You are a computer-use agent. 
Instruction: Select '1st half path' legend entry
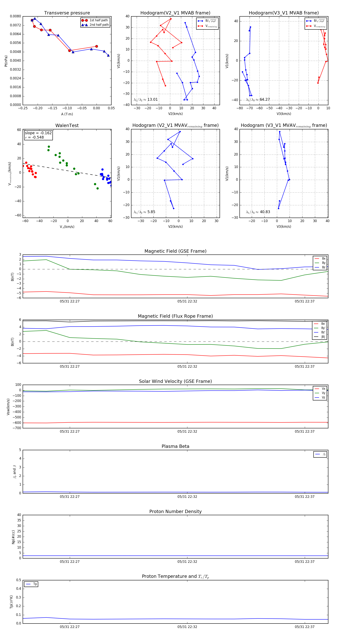click(x=95, y=20)
